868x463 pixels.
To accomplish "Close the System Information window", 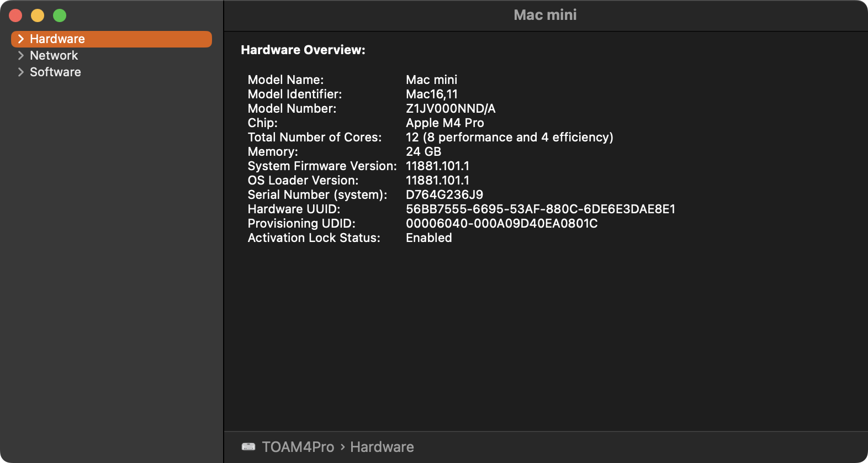I will [x=15, y=15].
